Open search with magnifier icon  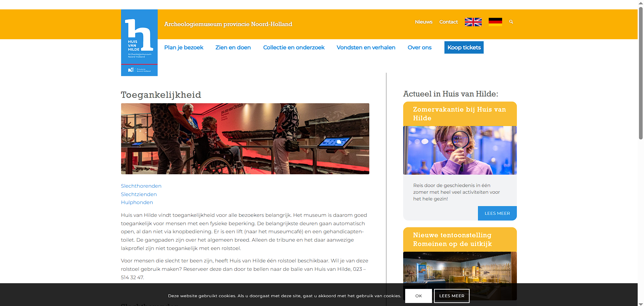[511, 22]
